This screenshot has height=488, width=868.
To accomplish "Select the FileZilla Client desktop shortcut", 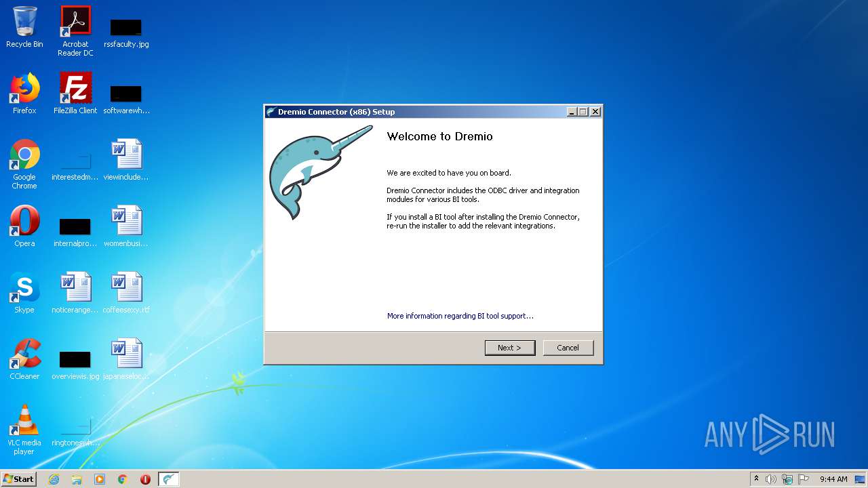I will pyautogui.click(x=75, y=94).
